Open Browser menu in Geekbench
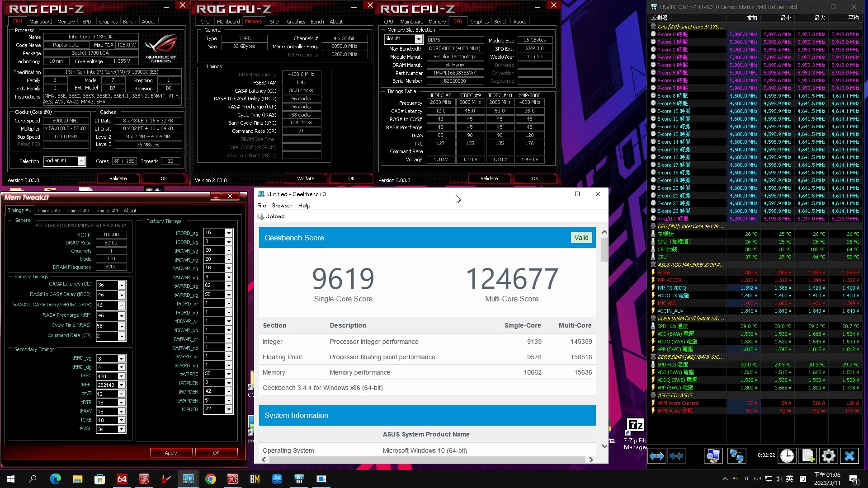This screenshot has width=868, height=488. [282, 206]
